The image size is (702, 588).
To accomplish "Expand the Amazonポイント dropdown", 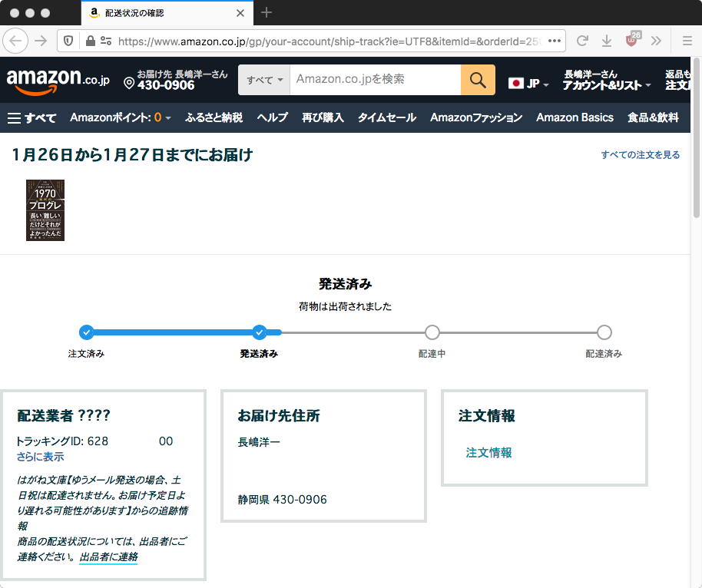I will coord(121,117).
